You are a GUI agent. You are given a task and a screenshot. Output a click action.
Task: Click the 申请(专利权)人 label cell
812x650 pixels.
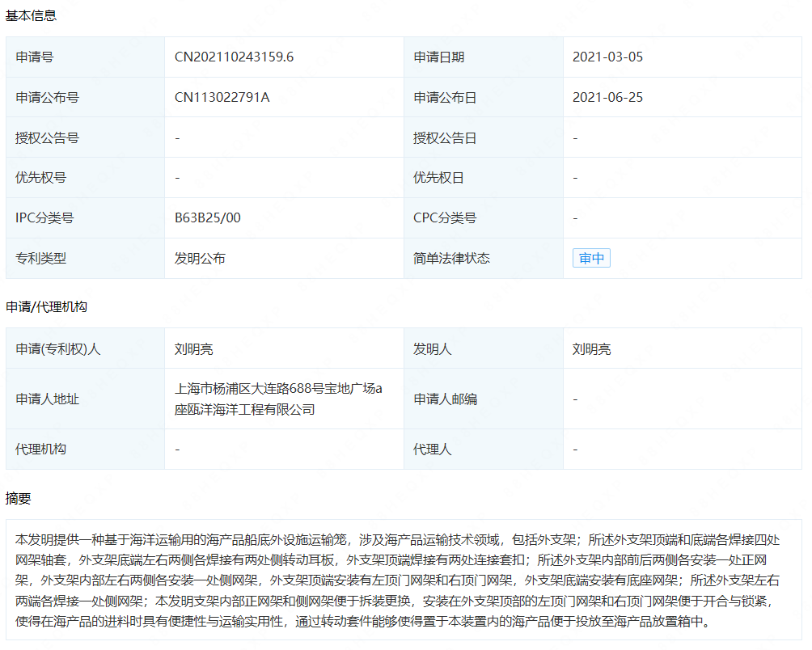tap(86, 348)
